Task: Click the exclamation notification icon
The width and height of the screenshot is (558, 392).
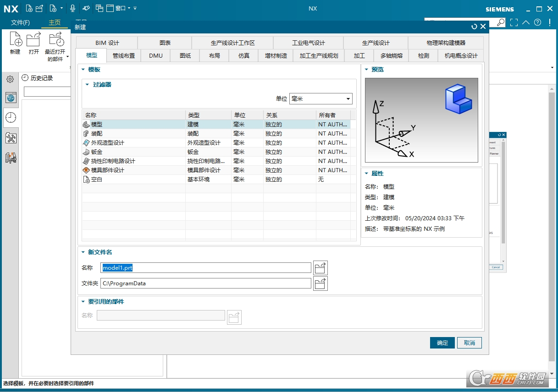Action: (550, 22)
